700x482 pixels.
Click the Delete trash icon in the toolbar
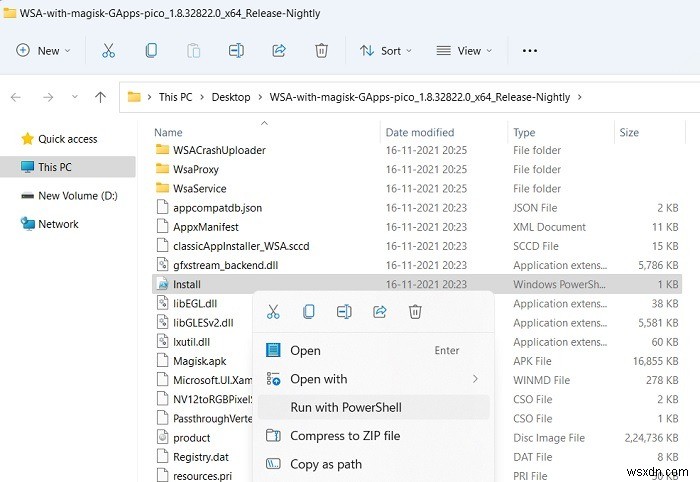point(321,50)
